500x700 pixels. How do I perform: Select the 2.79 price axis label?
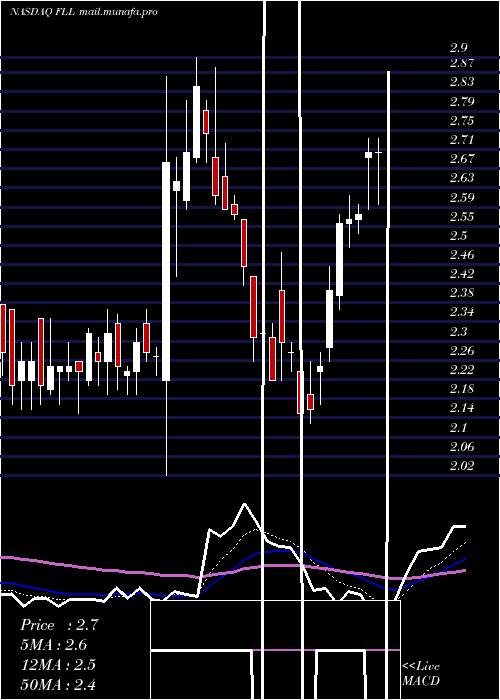click(462, 101)
